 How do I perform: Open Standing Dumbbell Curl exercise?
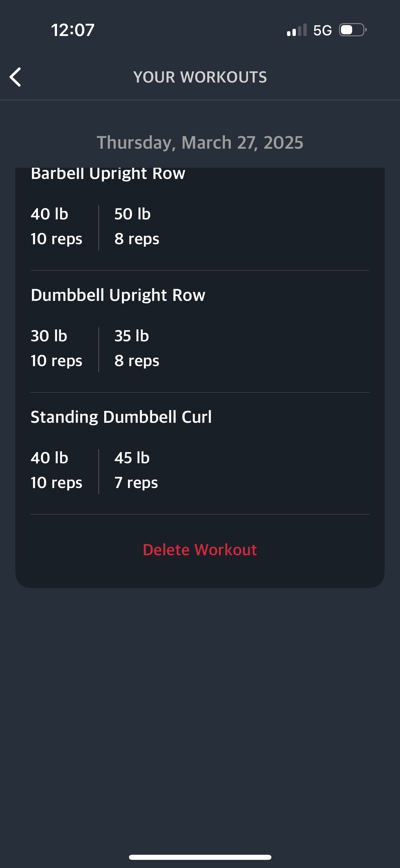click(x=121, y=417)
